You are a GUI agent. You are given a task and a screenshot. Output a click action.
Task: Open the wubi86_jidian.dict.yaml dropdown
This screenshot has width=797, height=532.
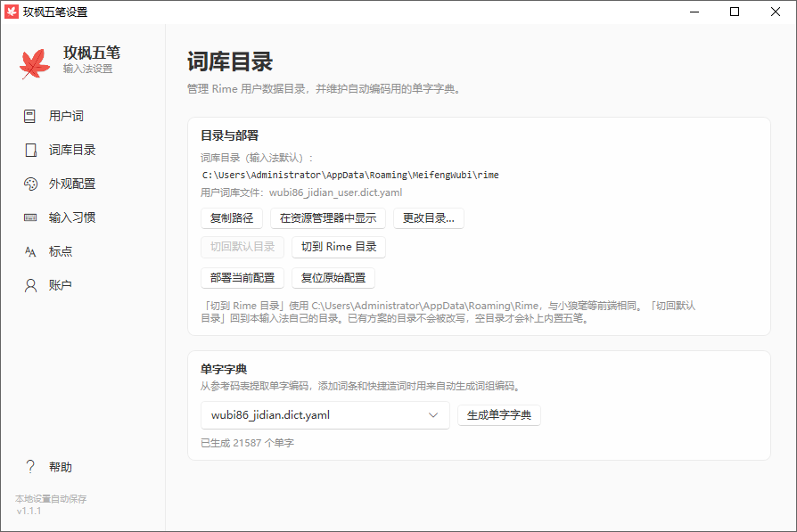[325, 415]
